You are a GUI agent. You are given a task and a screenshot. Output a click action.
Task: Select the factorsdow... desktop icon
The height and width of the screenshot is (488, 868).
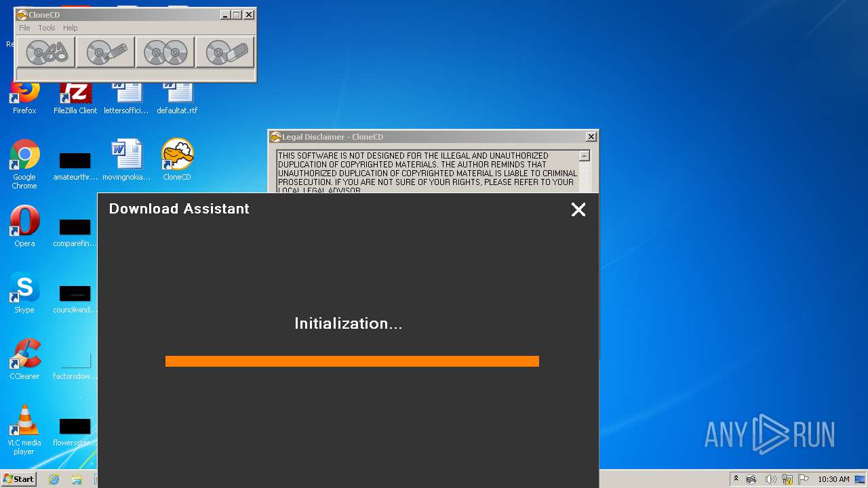75,365
